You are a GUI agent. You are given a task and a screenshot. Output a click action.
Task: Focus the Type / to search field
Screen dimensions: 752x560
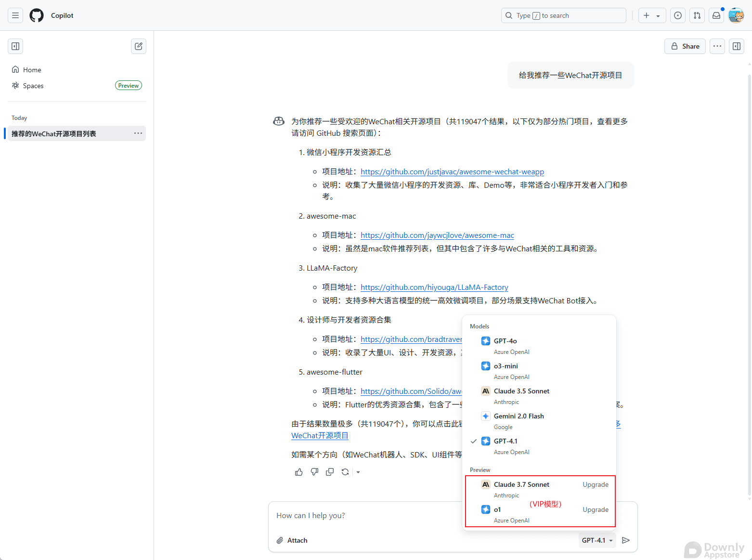click(564, 15)
